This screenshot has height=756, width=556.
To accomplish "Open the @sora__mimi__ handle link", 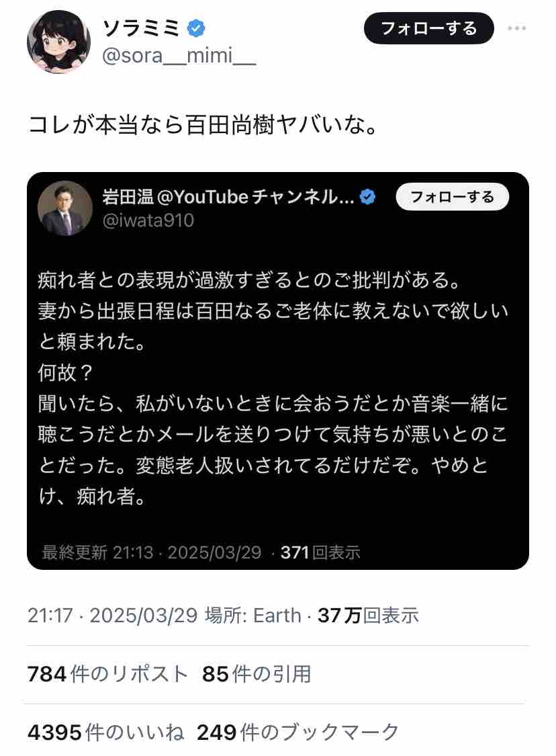I will click(x=178, y=57).
